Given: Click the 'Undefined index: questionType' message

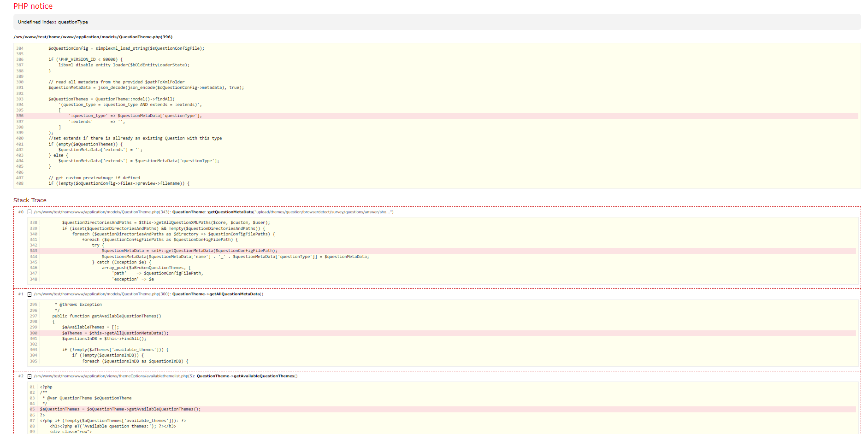Looking at the screenshot, I should [53, 22].
